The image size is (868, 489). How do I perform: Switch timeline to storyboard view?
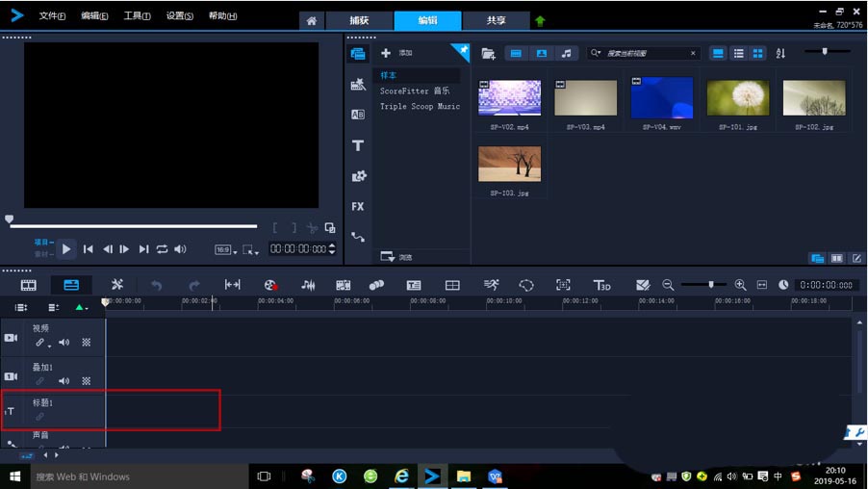point(28,285)
